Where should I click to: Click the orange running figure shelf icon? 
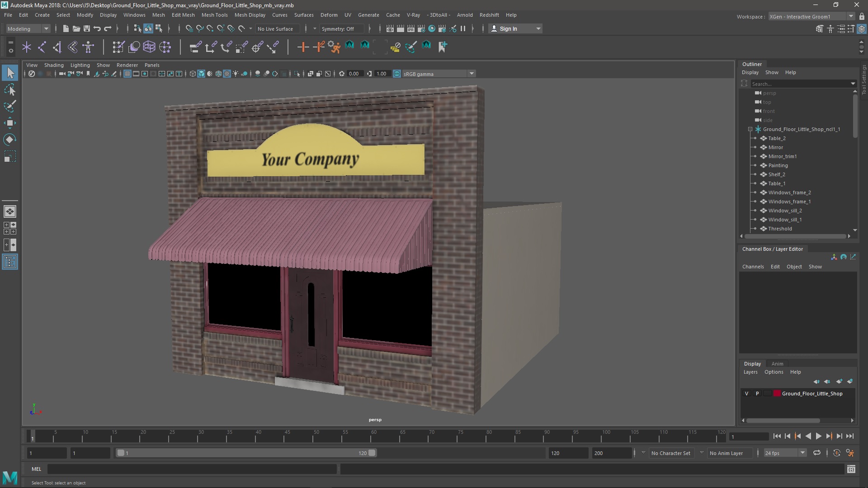pos(334,47)
